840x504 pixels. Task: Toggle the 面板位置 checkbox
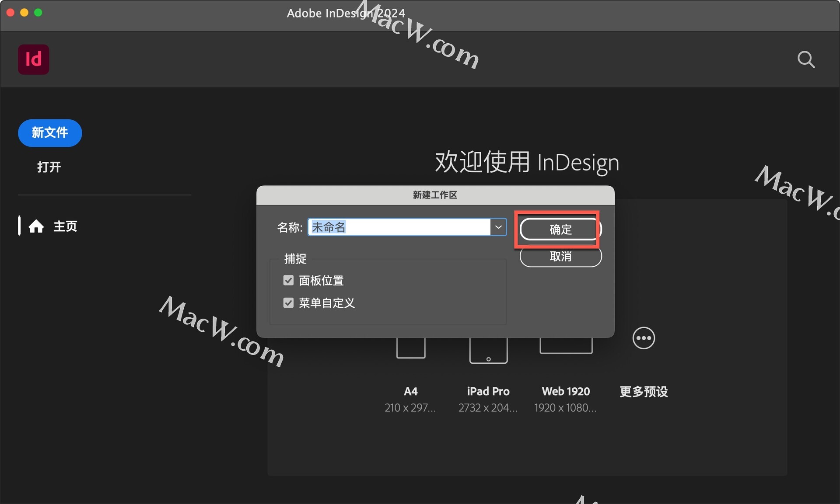pos(288,280)
